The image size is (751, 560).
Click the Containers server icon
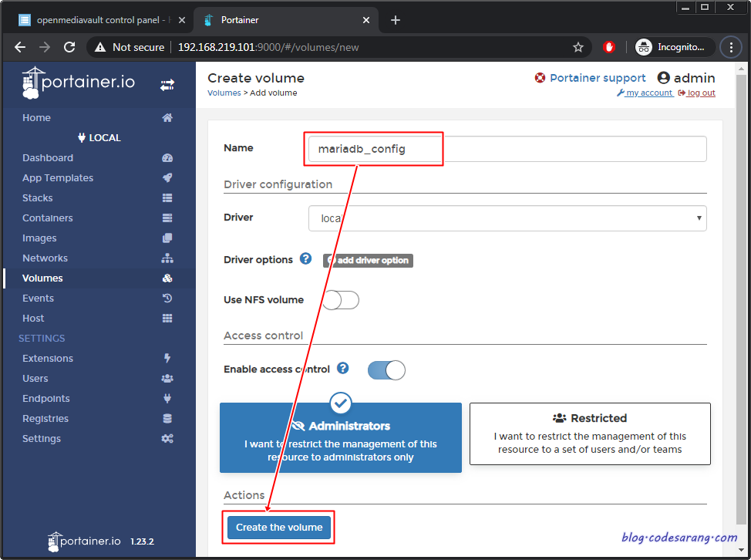coord(167,218)
